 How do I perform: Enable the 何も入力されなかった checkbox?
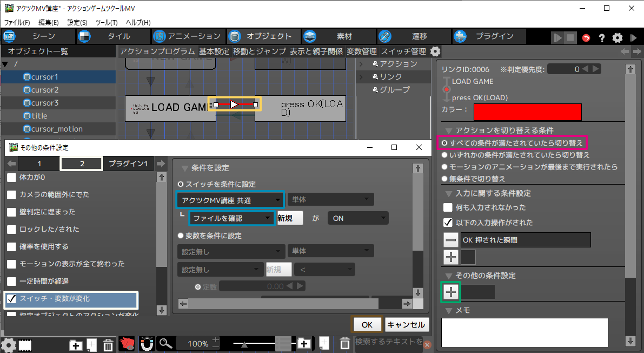coord(448,207)
